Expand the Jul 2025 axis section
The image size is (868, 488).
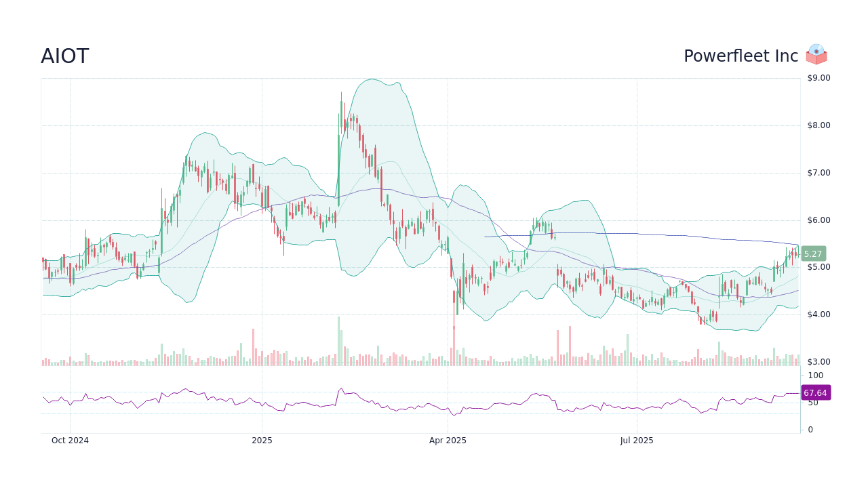[637, 441]
